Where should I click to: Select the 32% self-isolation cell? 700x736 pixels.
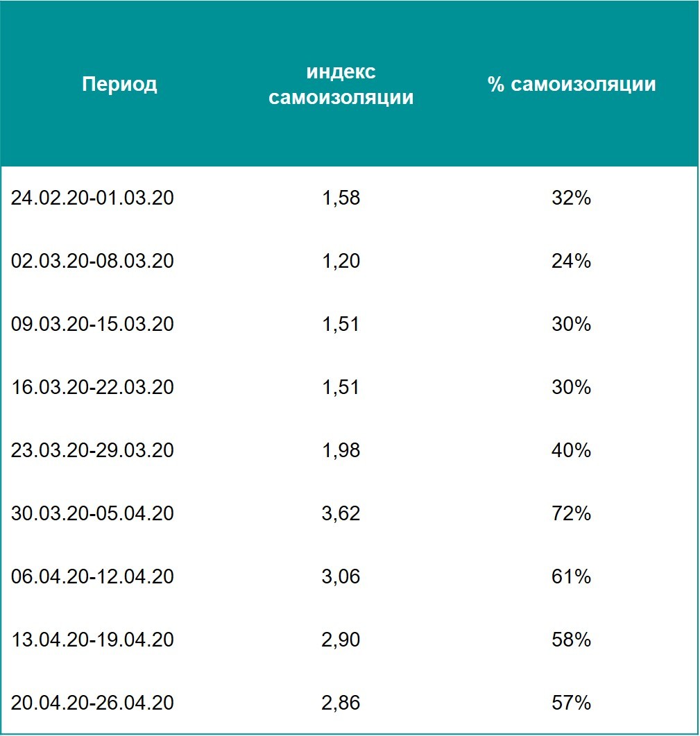pos(572,198)
